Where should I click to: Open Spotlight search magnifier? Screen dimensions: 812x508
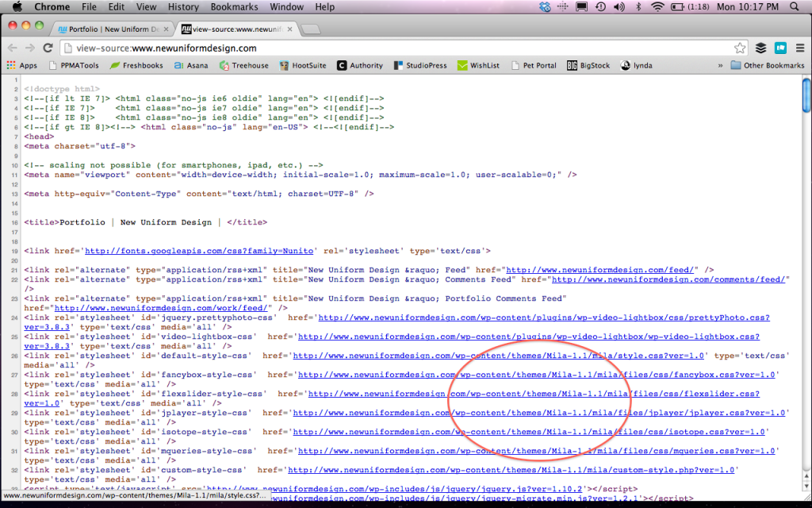pyautogui.click(x=795, y=6)
